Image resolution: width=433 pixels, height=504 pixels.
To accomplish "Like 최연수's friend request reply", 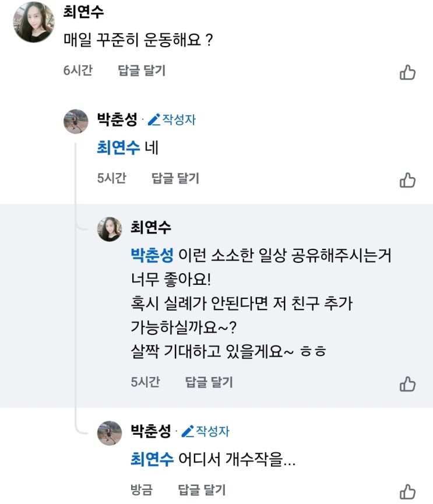I will [407, 384].
